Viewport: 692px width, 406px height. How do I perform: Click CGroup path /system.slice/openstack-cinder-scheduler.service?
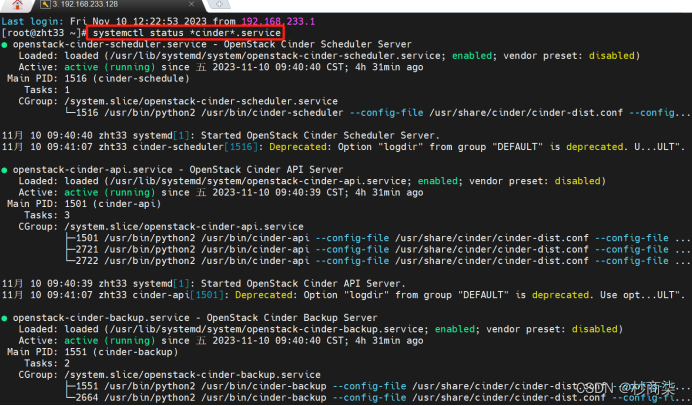pyautogui.click(x=201, y=102)
